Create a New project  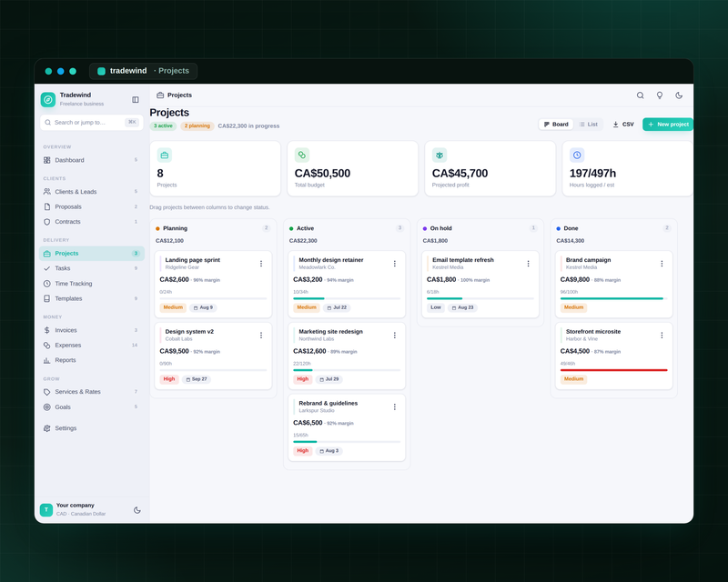click(668, 125)
